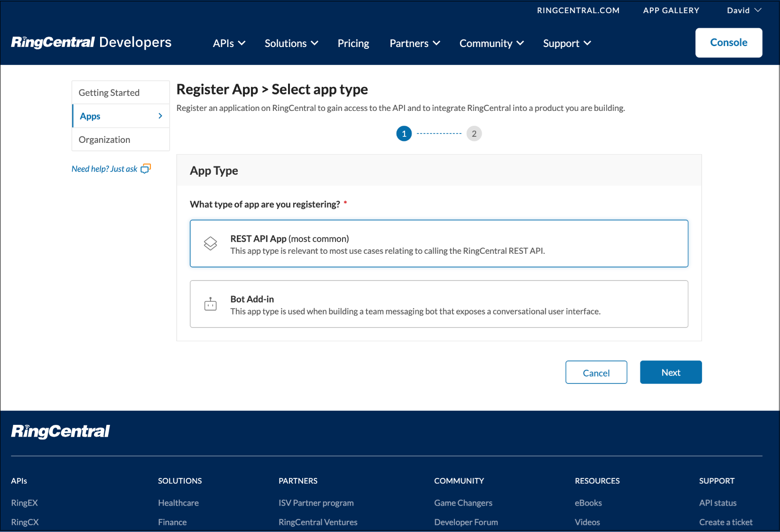Open RingCentral Ventures footer link
This screenshot has width=780, height=532.
click(x=318, y=522)
